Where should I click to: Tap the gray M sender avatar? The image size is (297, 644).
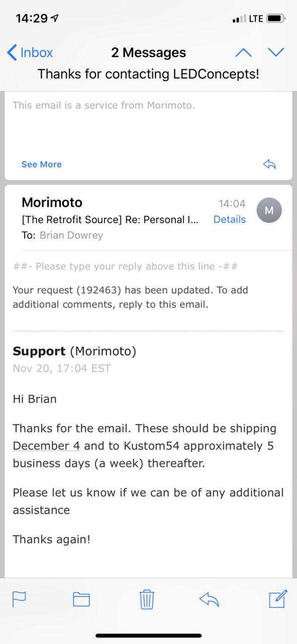(269, 211)
